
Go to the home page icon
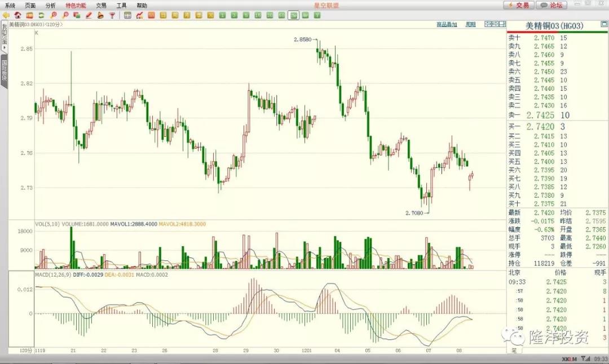pyautogui.click(x=17, y=16)
